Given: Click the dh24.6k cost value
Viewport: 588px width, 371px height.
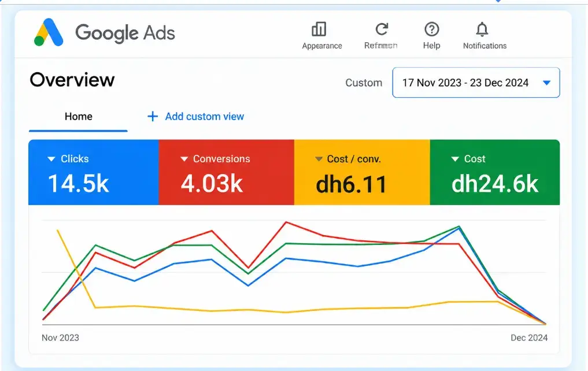Looking at the screenshot, I should [495, 184].
